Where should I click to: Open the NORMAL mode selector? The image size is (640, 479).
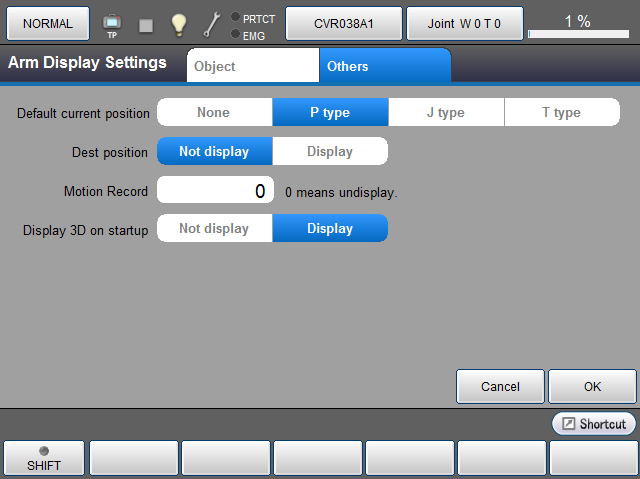click(x=48, y=23)
